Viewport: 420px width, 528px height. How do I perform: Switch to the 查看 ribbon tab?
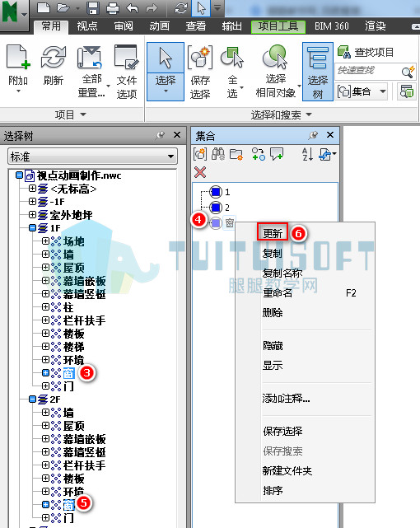(195, 26)
